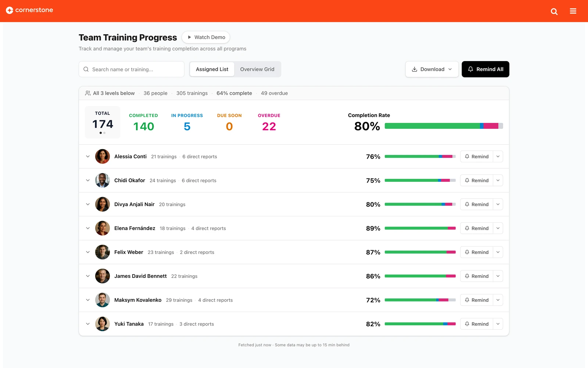Expand Divya Anjali Nair's row

(88, 204)
